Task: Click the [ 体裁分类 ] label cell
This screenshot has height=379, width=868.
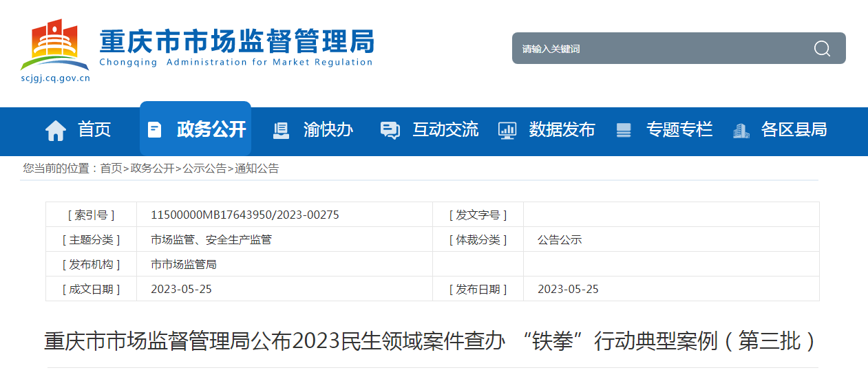Action: pyautogui.click(x=478, y=239)
